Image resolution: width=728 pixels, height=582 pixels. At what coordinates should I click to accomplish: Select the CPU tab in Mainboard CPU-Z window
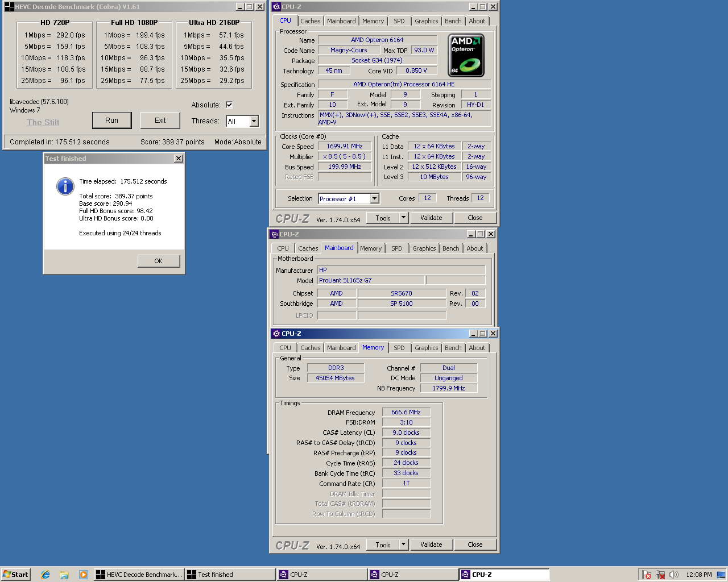click(x=283, y=248)
